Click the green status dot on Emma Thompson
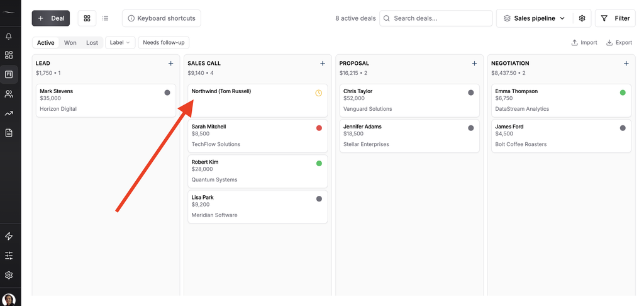 pos(623,93)
